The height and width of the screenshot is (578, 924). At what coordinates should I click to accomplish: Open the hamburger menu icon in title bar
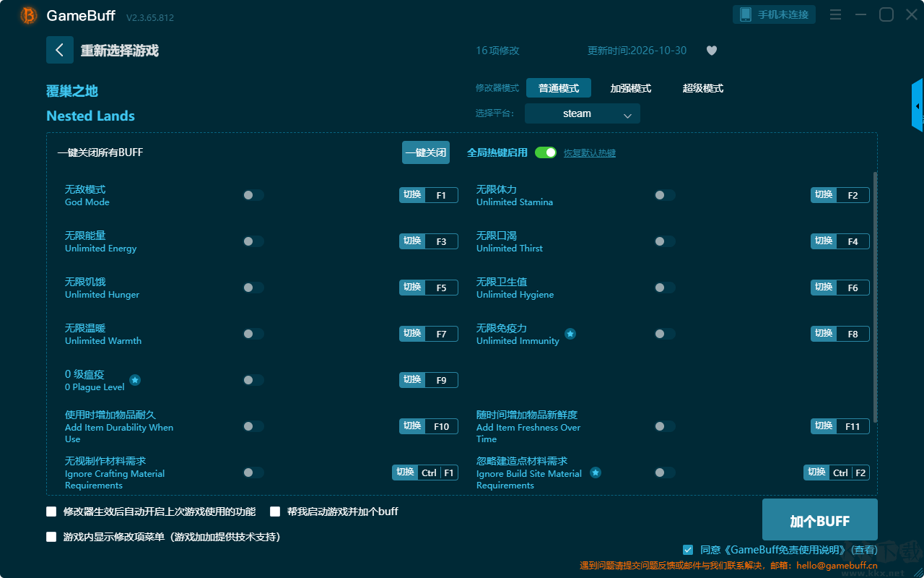(835, 14)
